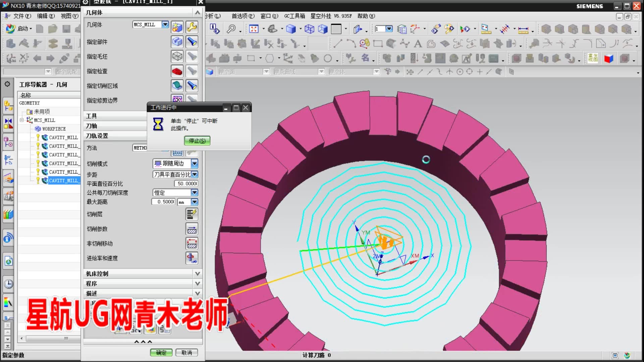Open the Cutting Parameters (切削参数) icon
The height and width of the screenshot is (362, 644).
point(192,229)
